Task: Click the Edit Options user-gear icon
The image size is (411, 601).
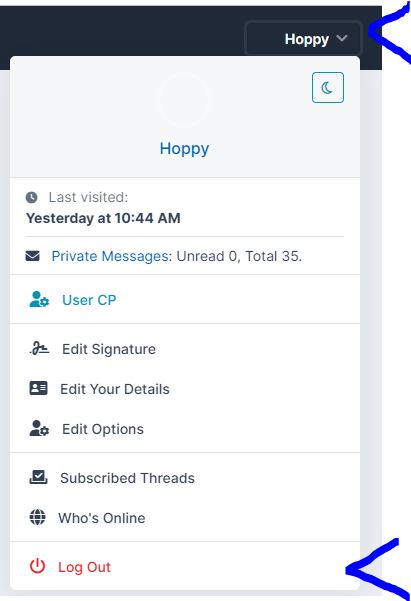Action: 39,429
